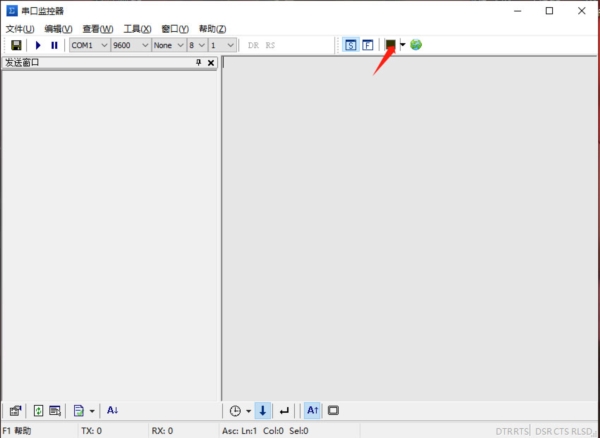Click the green refresh document icon
This screenshot has height=438, width=600.
click(x=38, y=411)
